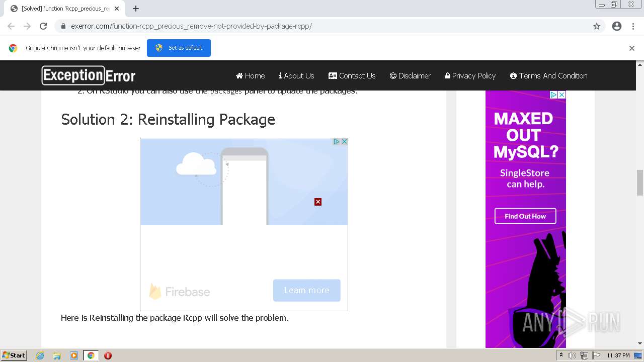Click the Chrome taskbar icon

91,355
